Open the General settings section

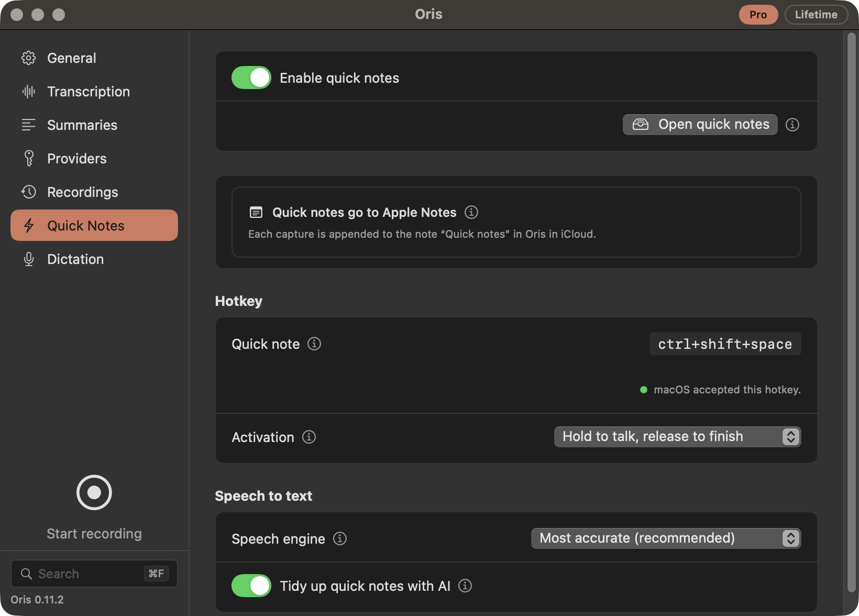94,58
